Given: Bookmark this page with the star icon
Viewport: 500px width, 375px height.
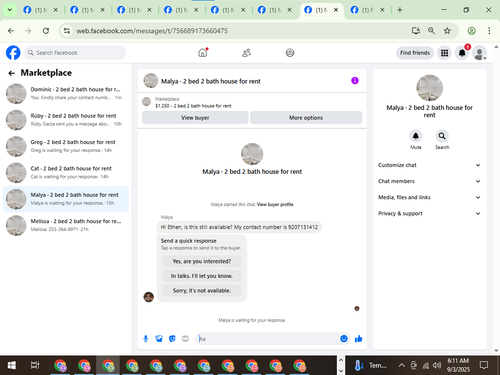Looking at the screenshot, I should click(447, 31).
